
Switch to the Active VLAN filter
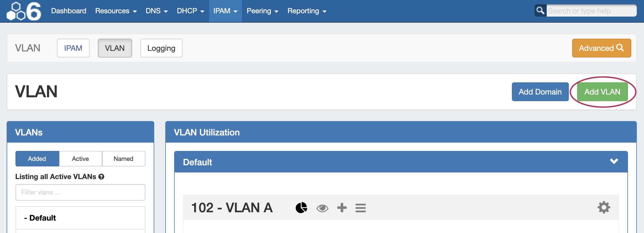point(80,159)
